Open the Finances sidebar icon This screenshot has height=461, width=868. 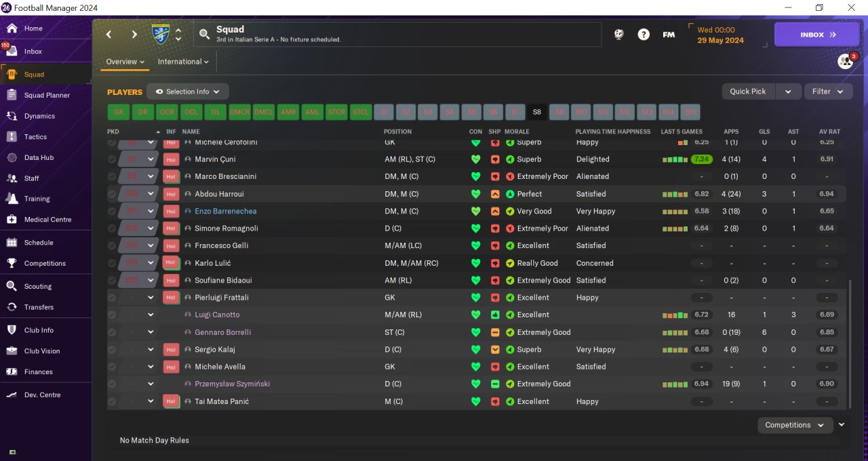[12, 372]
